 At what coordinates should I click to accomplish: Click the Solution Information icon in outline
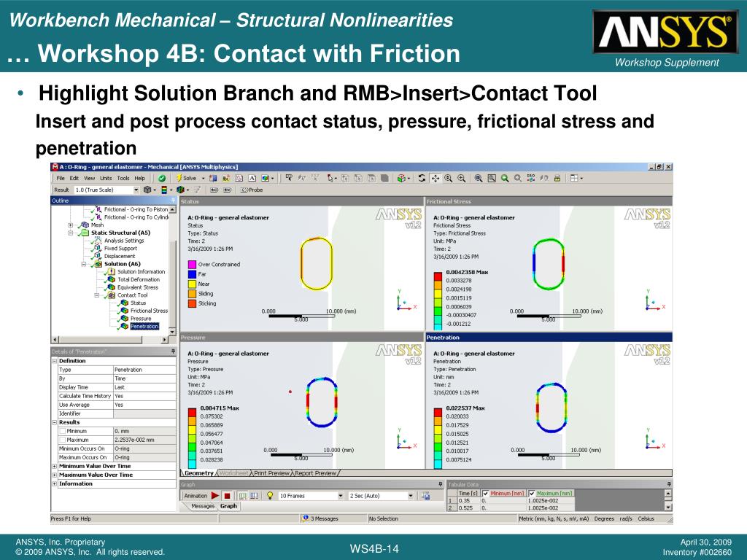point(111,271)
